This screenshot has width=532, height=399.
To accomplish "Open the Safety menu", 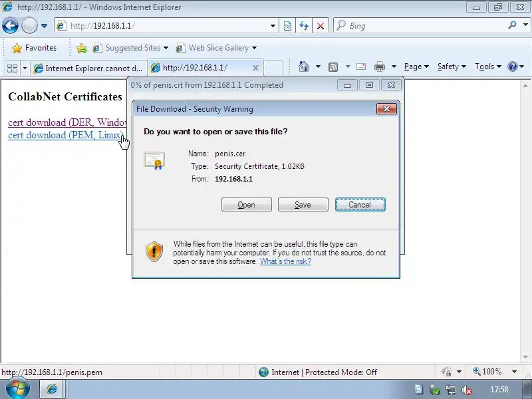I will pyautogui.click(x=452, y=66).
